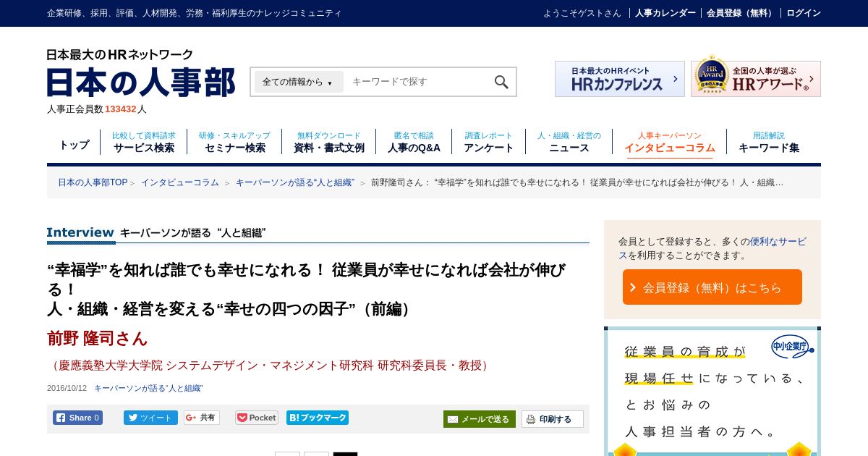Open the サービス検索 navigation tab
The width and height of the screenshot is (868, 456).
coord(144,142)
